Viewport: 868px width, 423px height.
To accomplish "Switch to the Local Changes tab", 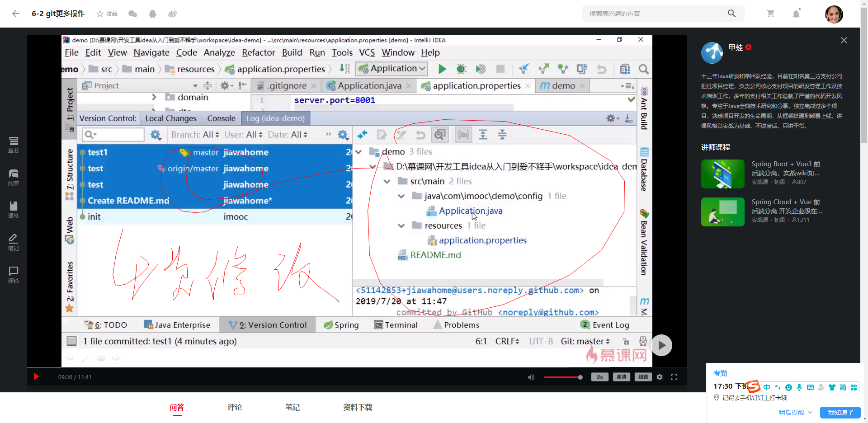I will point(171,118).
